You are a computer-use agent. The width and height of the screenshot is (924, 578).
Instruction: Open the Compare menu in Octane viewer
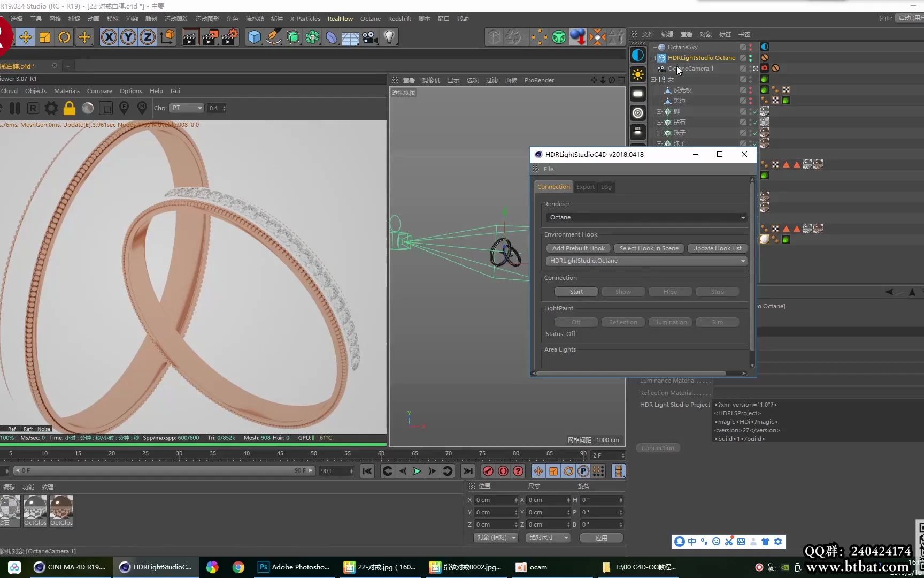tap(99, 91)
